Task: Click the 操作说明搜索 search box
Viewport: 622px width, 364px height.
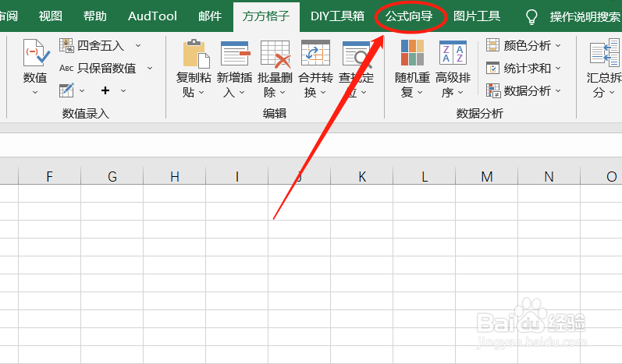Action: click(585, 16)
